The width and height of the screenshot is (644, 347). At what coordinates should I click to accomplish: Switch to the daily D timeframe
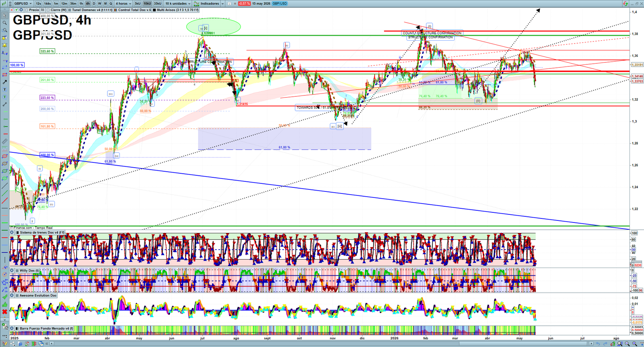pos(94,4)
